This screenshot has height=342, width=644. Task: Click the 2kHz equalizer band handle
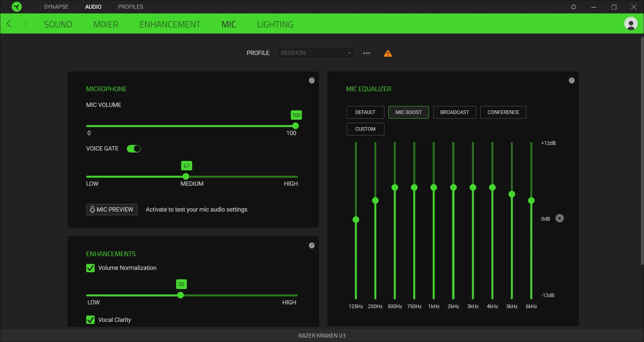(453, 187)
